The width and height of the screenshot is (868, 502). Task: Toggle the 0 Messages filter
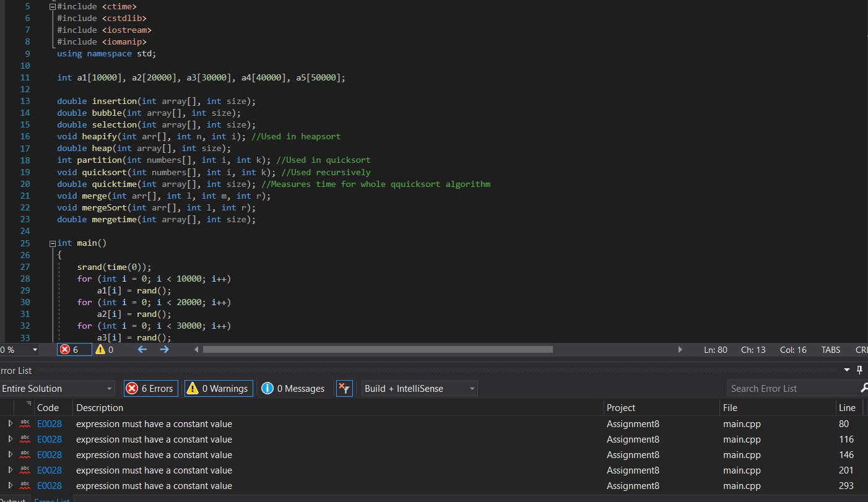click(x=293, y=389)
